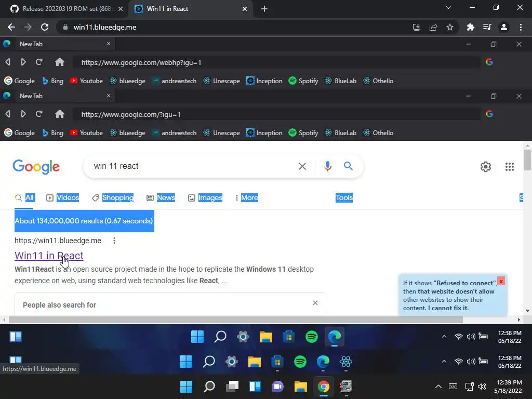This screenshot has width=532, height=399.
Task: Click Bing bookmark below the webhp?igu=1 address
Action: [x=52, y=81]
